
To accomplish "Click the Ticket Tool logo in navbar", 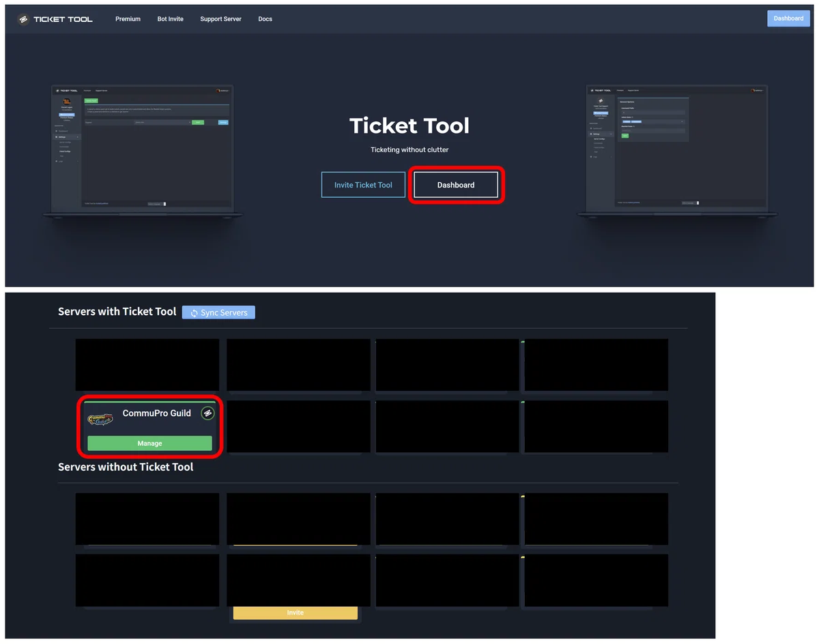I will point(55,19).
